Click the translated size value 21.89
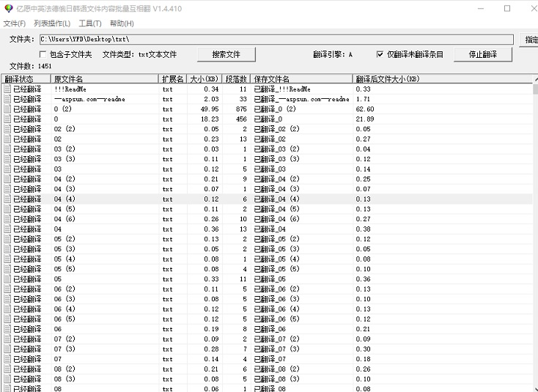The height and width of the screenshot is (392, 538). [365, 119]
